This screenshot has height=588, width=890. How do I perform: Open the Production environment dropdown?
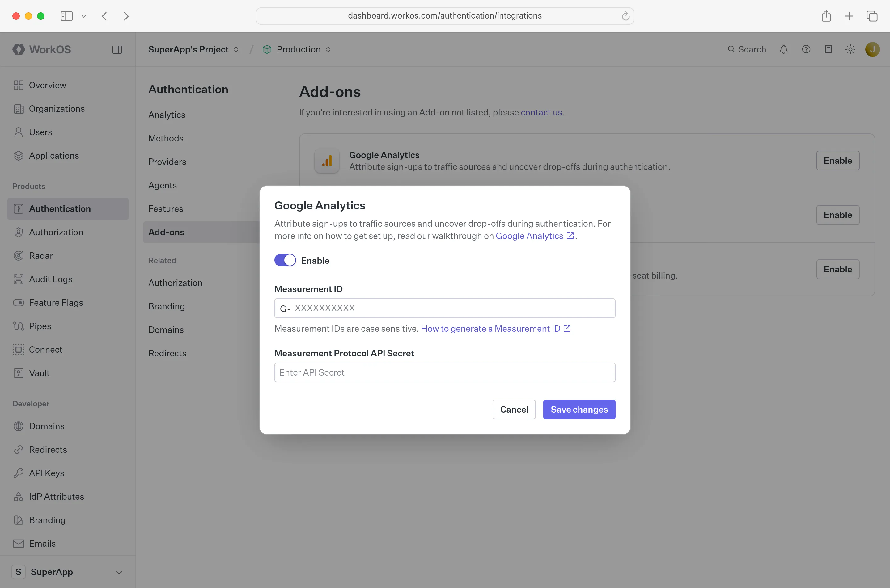(296, 49)
